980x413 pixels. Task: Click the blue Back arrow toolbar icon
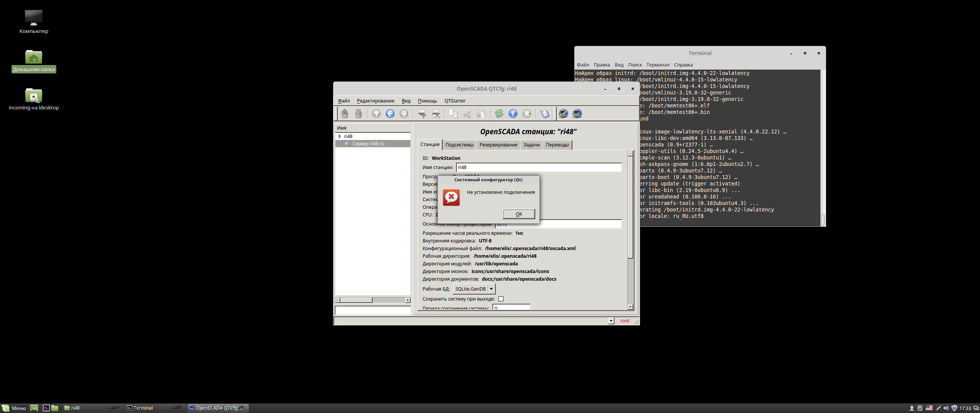[x=390, y=114]
